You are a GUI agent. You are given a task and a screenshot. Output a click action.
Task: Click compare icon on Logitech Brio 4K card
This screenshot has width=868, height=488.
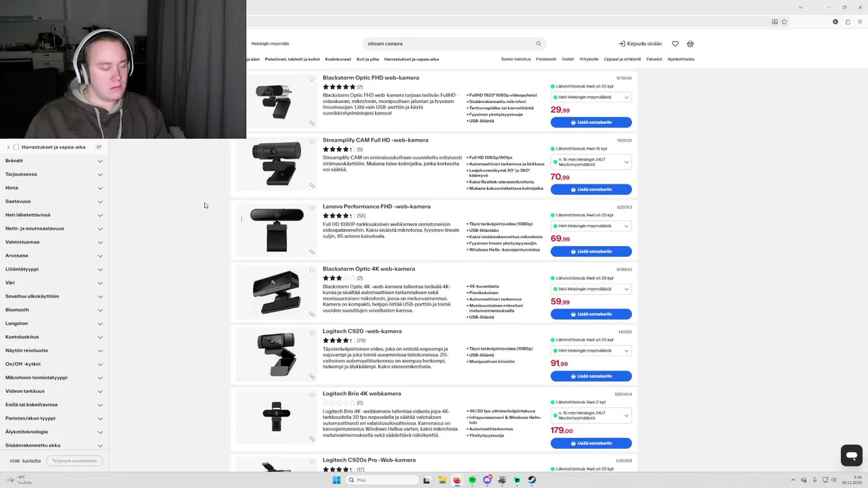[x=312, y=439]
